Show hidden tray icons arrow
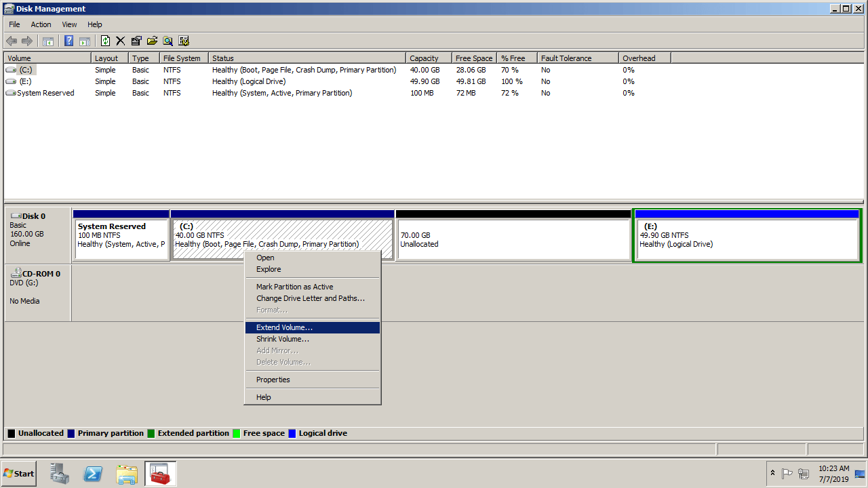This screenshot has height=488, width=868. pyautogui.click(x=772, y=473)
